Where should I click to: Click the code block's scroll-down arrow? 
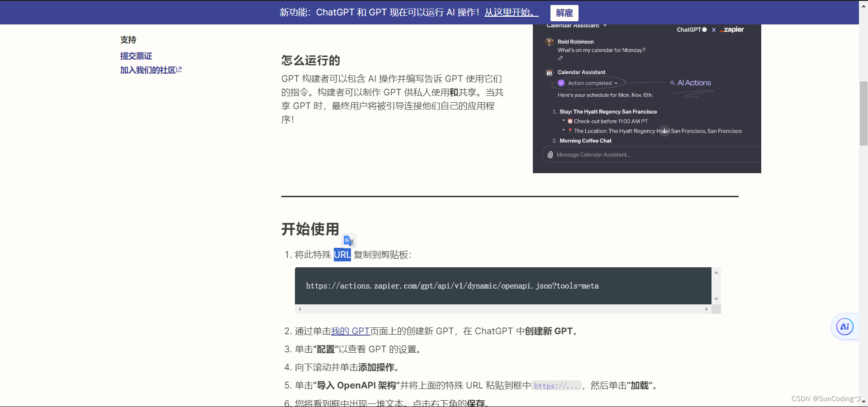point(716,299)
